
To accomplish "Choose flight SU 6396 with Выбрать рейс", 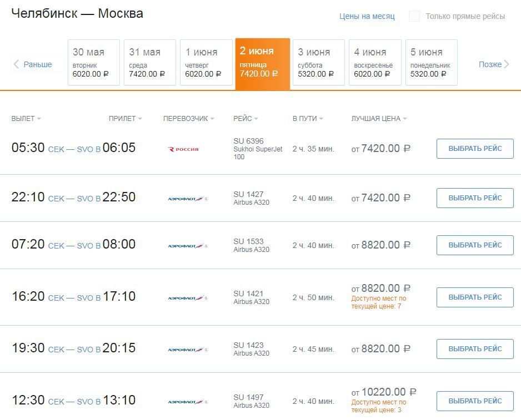I will (475, 149).
